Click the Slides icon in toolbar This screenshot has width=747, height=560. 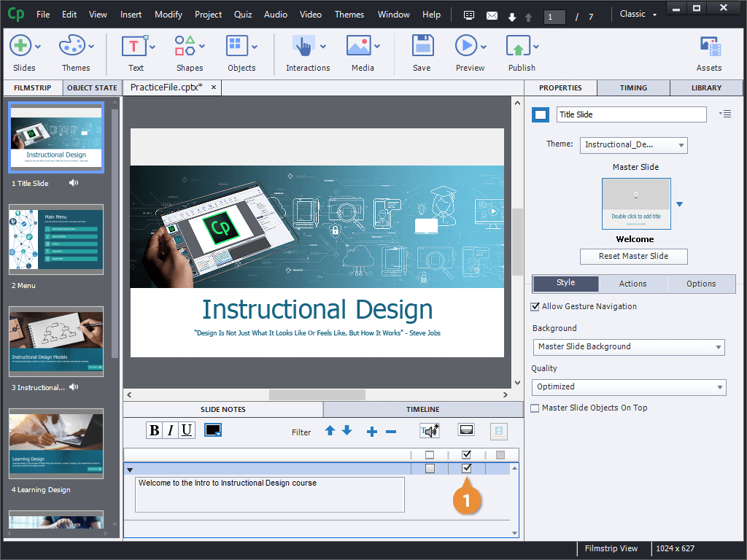20,46
